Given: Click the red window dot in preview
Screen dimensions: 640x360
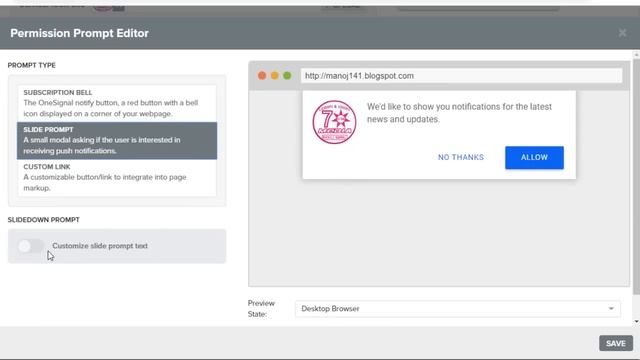Looking at the screenshot, I should coord(262,76).
